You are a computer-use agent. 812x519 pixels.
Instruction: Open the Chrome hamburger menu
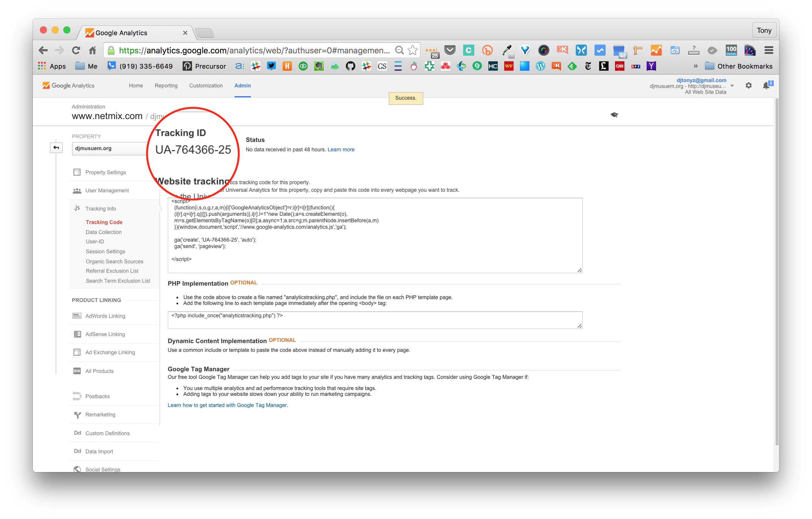pyautogui.click(x=769, y=51)
